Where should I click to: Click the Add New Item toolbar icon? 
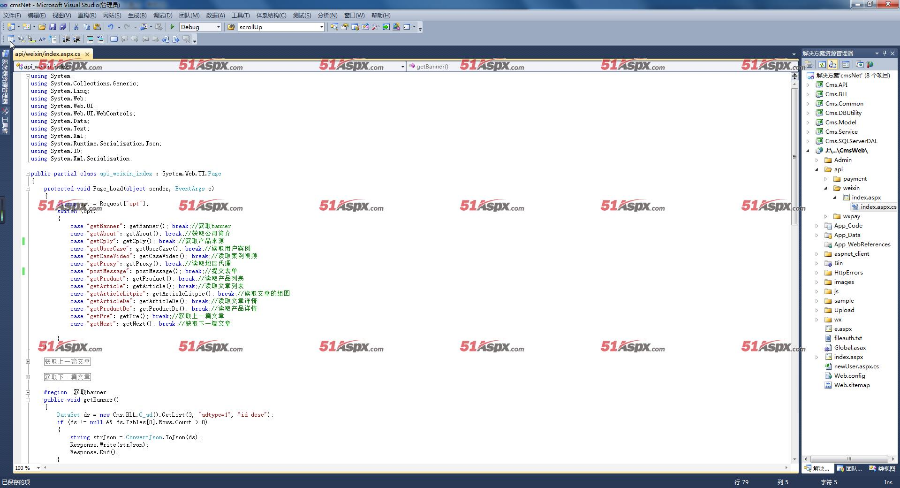pos(26,27)
